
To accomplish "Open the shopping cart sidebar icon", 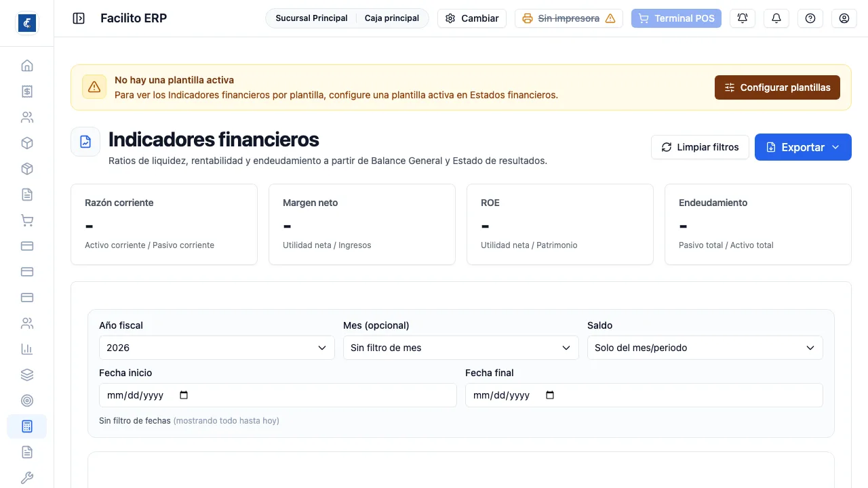I will tap(27, 220).
